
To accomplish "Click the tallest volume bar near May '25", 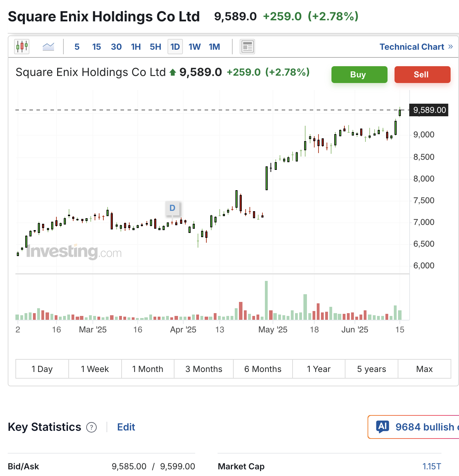I will (266, 300).
